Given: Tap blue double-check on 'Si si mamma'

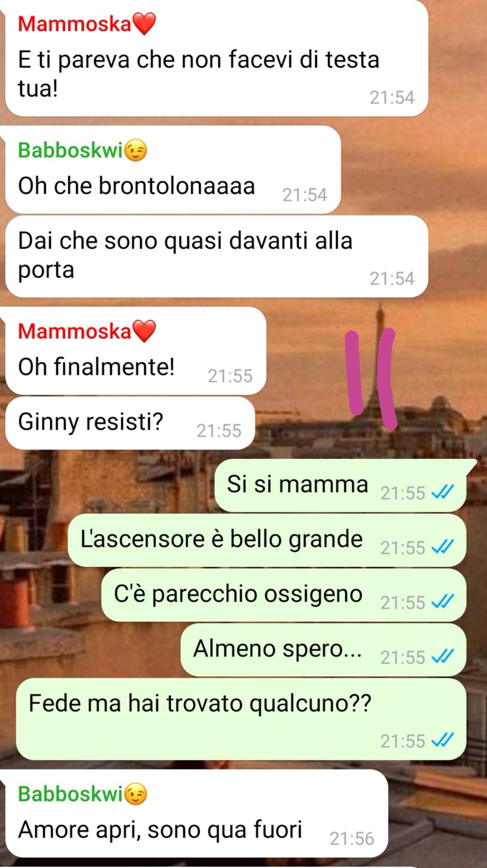Looking at the screenshot, I should point(442,492).
